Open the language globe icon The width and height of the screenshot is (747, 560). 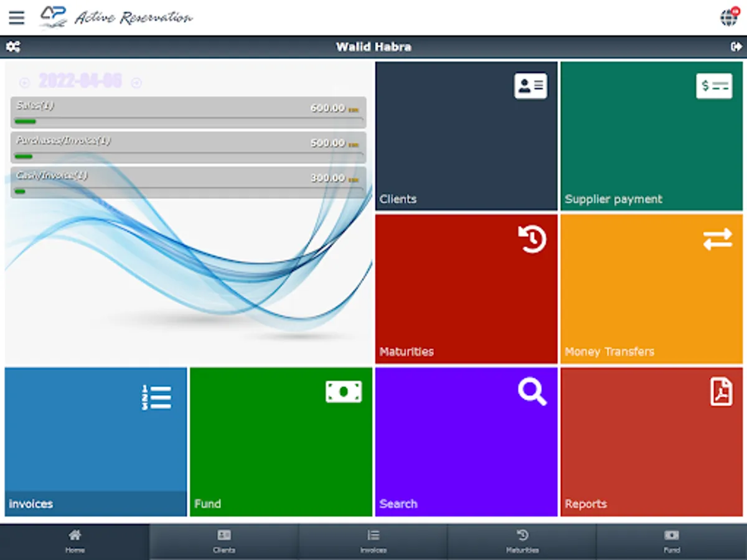pyautogui.click(x=729, y=17)
